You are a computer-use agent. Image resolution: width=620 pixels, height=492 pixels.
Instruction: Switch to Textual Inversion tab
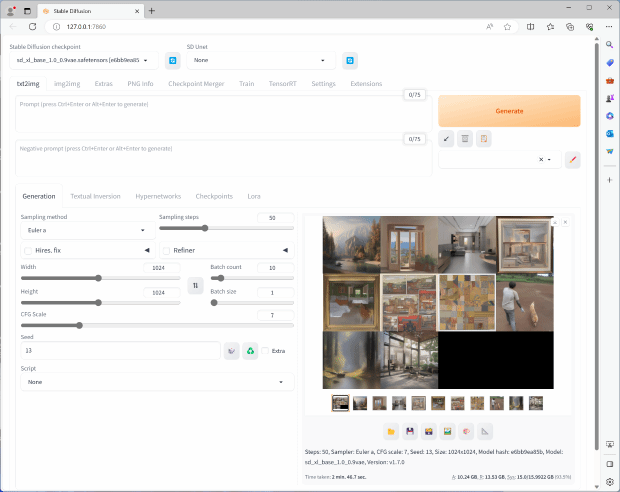tap(95, 196)
